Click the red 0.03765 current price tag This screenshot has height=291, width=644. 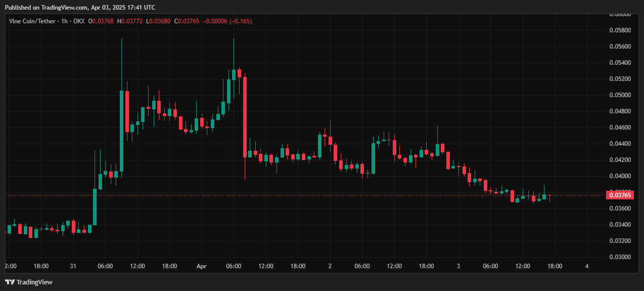[x=619, y=195]
